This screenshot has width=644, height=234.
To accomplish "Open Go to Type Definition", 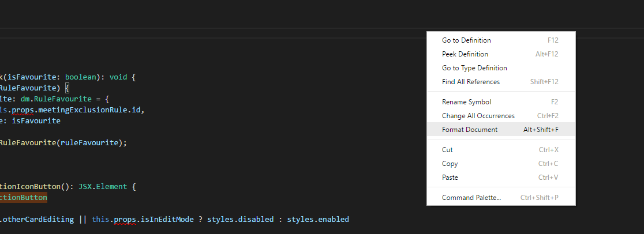I will tap(501, 68).
